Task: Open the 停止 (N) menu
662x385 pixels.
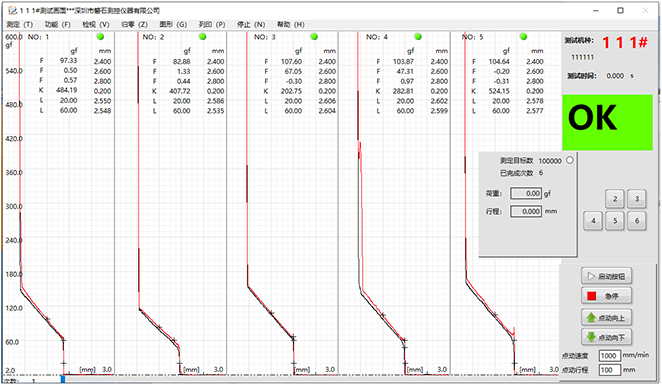Action: click(x=251, y=24)
